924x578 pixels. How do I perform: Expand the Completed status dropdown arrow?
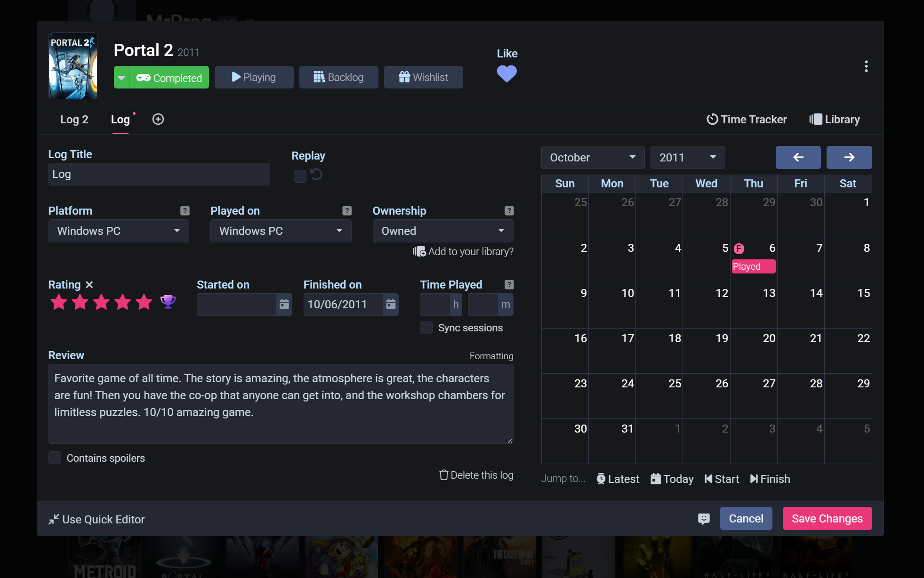click(x=121, y=78)
